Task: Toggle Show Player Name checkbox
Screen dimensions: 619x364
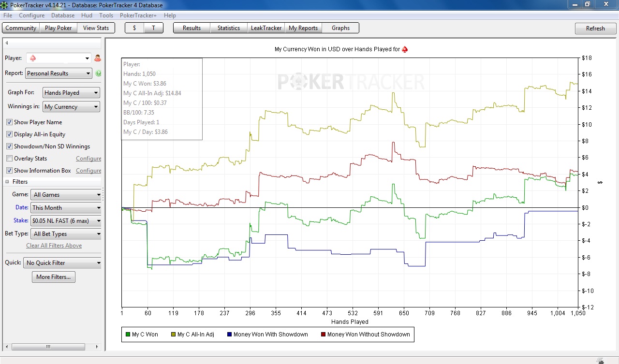Action: coord(9,122)
